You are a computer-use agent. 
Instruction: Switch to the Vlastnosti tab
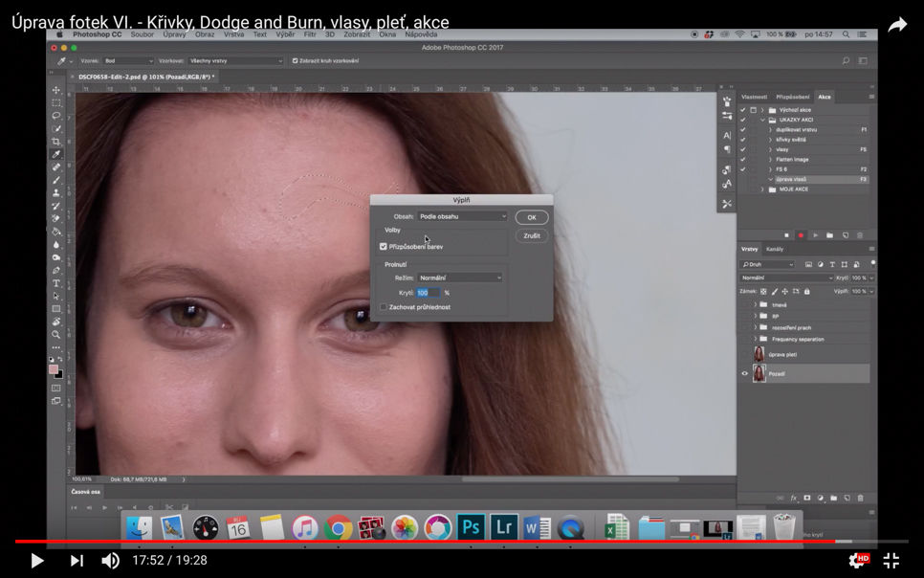[x=755, y=97]
